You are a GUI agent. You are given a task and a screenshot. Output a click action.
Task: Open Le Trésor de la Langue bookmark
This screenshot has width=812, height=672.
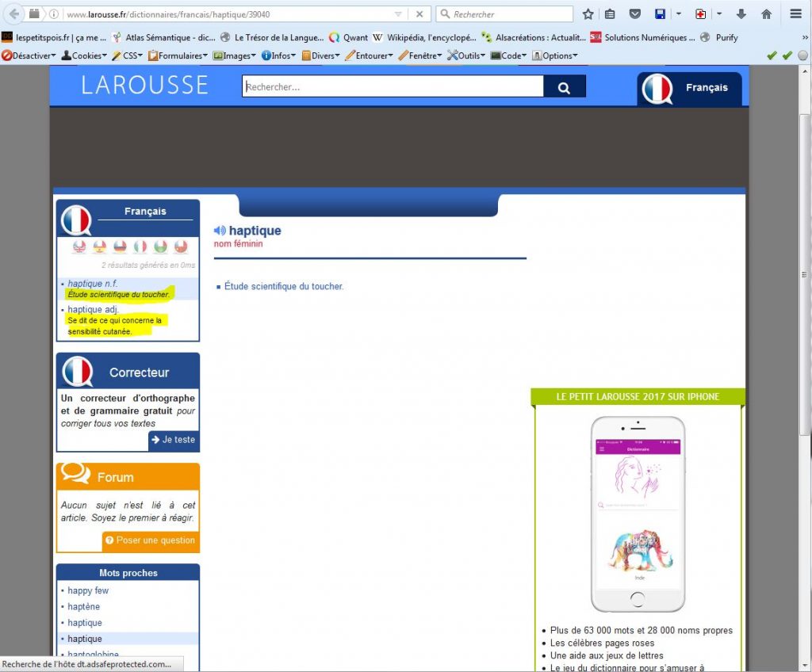(x=273, y=37)
